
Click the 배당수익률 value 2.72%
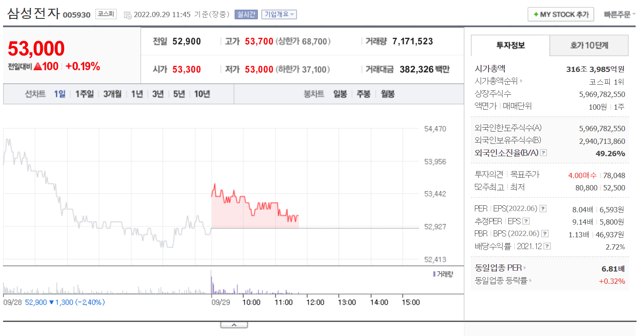(x=615, y=247)
